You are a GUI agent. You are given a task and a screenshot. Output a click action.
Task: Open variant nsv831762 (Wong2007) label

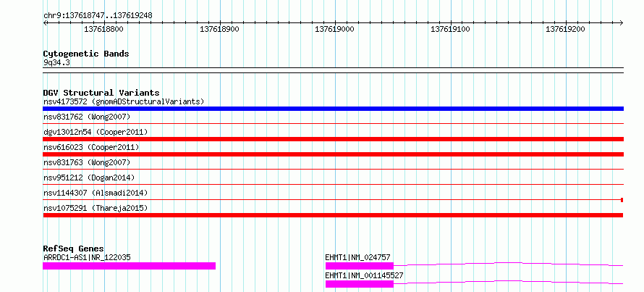87,117
